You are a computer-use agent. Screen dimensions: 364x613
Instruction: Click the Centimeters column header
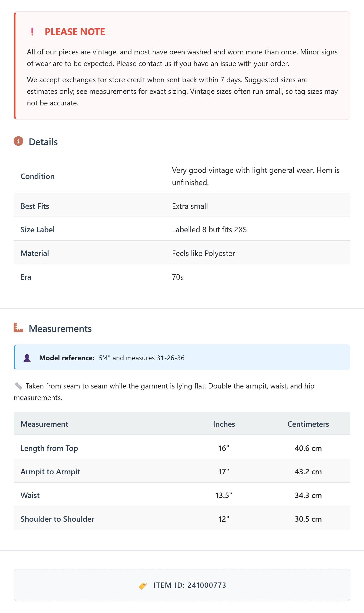(x=308, y=424)
